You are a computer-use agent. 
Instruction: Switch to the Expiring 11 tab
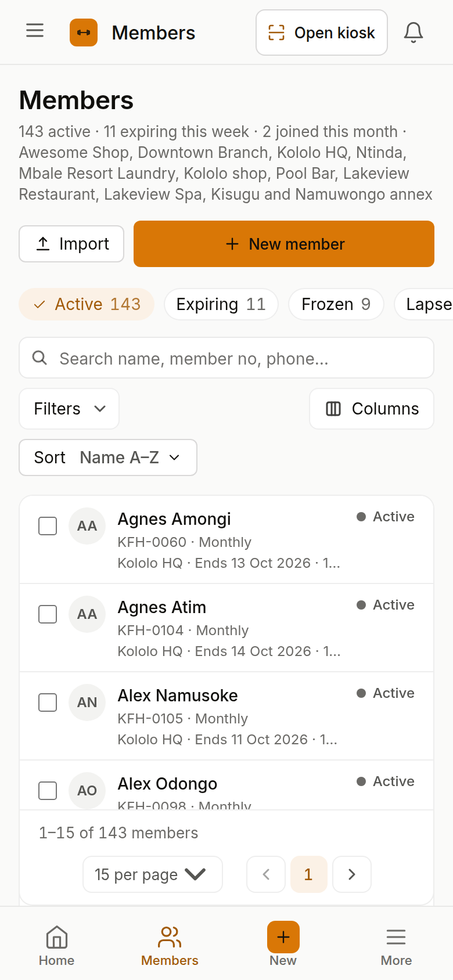(x=221, y=304)
